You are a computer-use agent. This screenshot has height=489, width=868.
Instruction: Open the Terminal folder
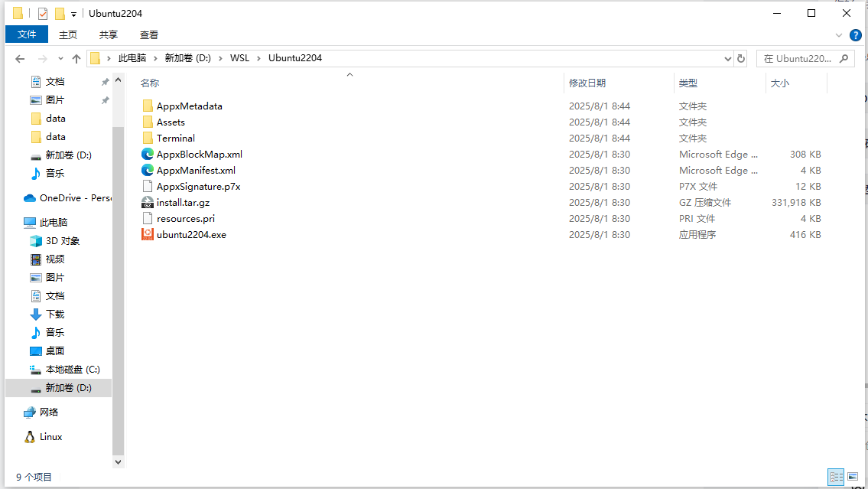[x=177, y=139]
